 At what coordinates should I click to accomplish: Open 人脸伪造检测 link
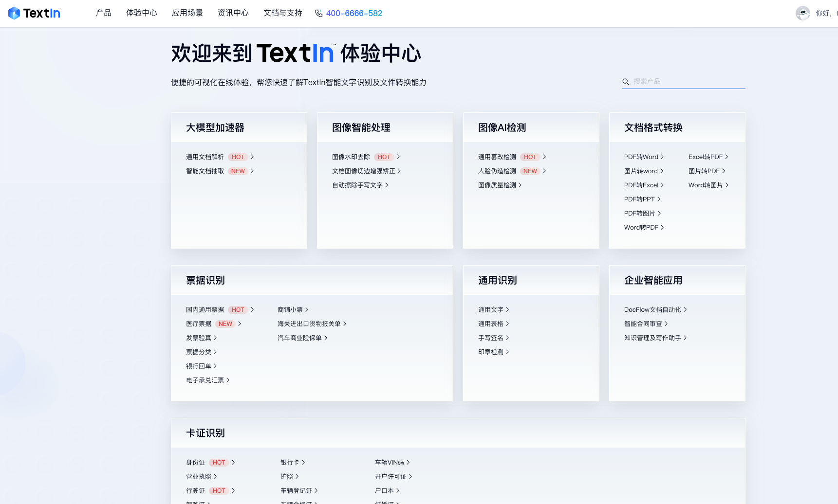coord(497,171)
